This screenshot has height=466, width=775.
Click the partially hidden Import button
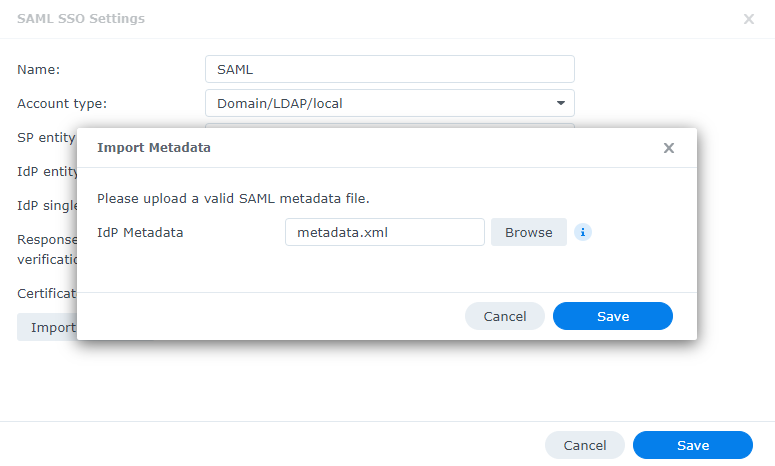[46, 327]
